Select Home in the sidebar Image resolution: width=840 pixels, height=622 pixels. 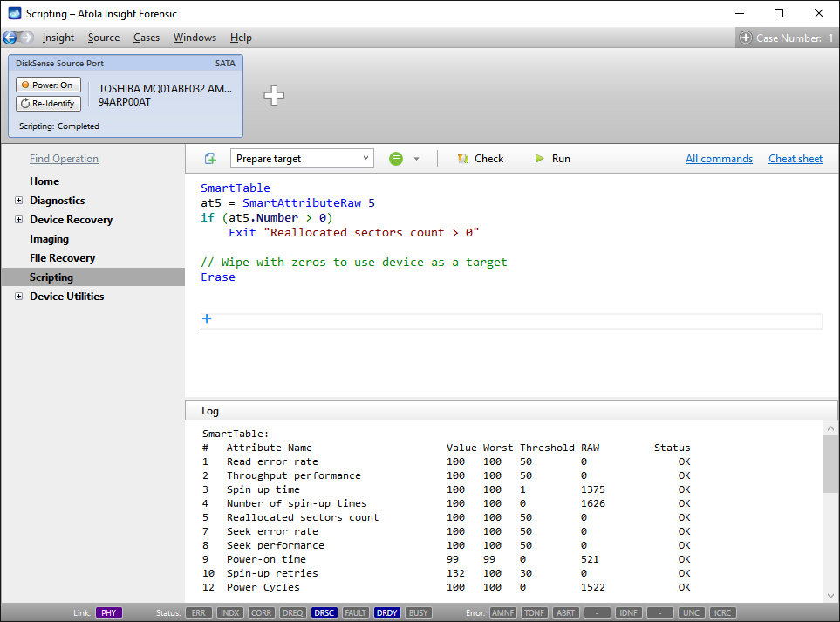point(44,181)
